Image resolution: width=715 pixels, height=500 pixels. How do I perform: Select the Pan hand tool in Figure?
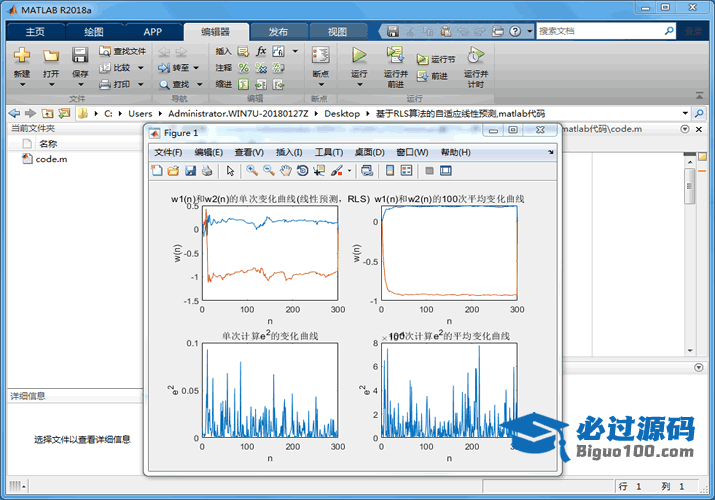point(285,170)
